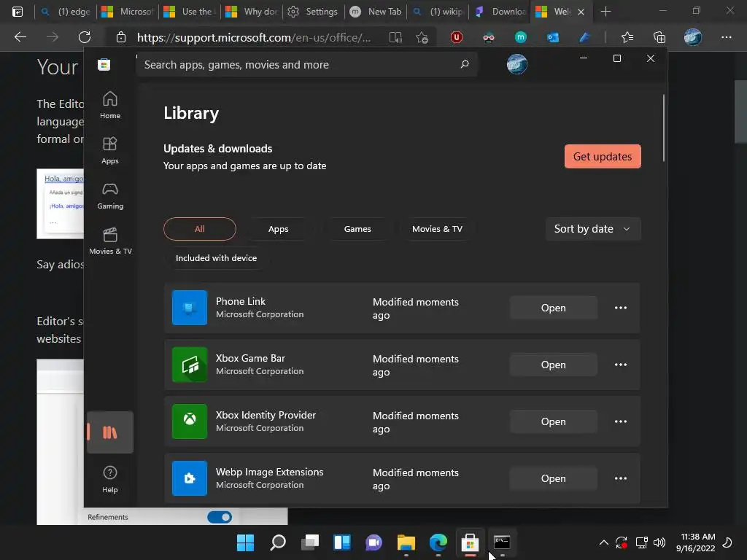This screenshot has height=560, width=747.
Task: Open more options for Webp Image Extensions
Action: click(x=620, y=478)
